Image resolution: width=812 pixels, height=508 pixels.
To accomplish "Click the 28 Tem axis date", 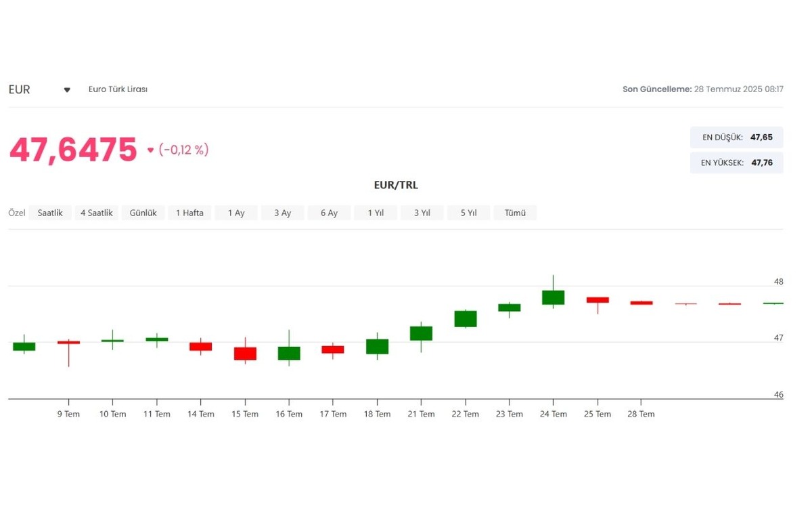I will pyautogui.click(x=641, y=414).
